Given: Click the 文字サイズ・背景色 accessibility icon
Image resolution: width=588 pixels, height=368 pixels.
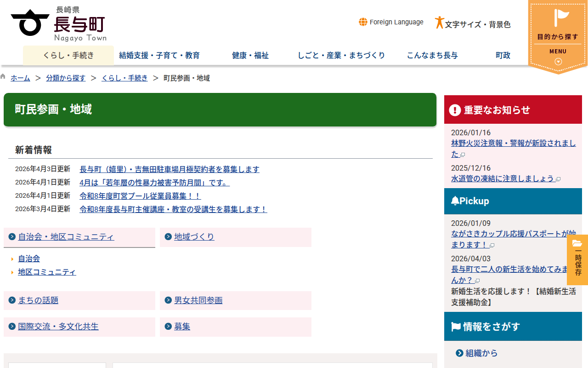Looking at the screenshot, I should (440, 22).
